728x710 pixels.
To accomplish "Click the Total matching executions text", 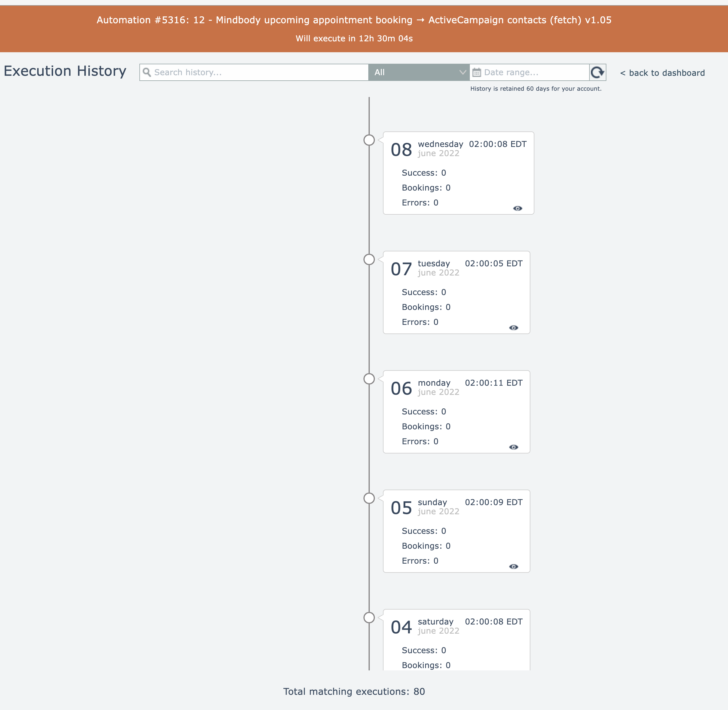I will coord(354,691).
